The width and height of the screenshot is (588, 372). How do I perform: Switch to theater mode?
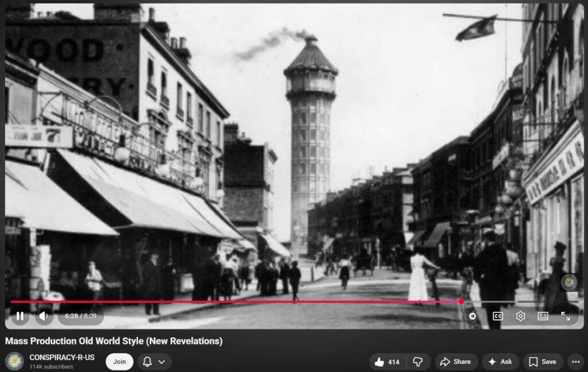click(543, 316)
